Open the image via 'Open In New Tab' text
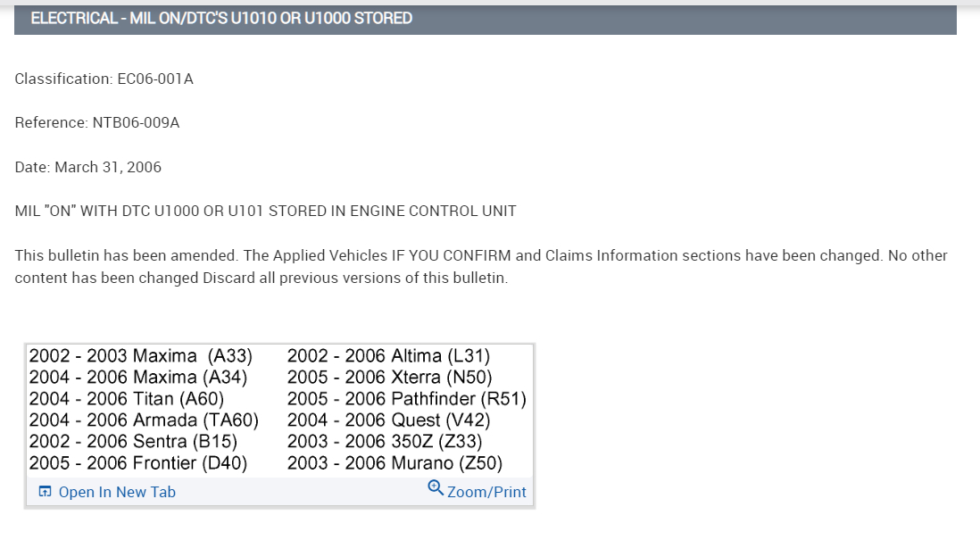The height and width of the screenshot is (549, 980). point(117,492)
